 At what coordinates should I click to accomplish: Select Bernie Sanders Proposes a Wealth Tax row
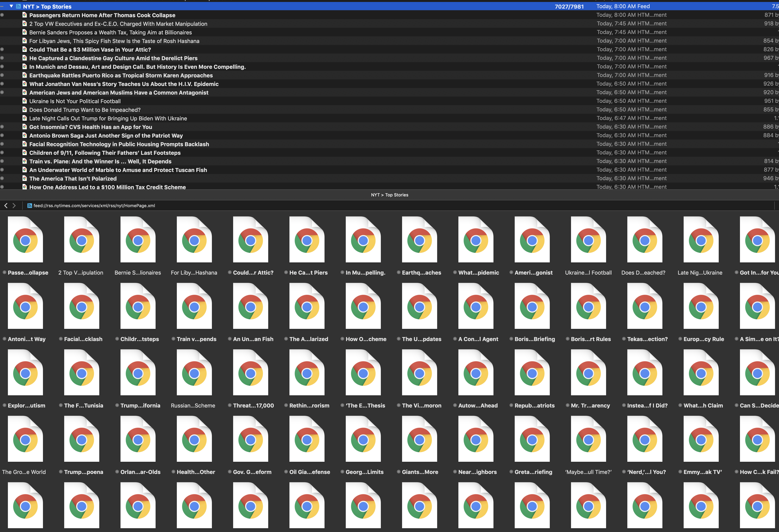click(389, 32)
